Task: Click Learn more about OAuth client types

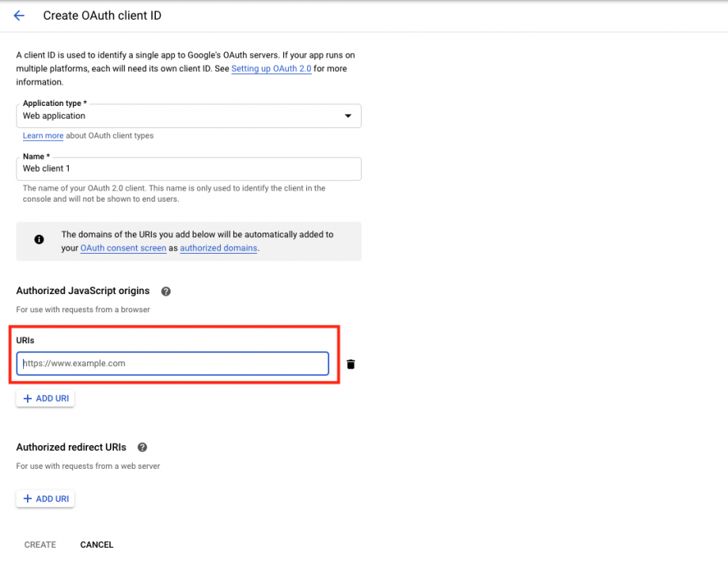Action: tap(43, 135)
